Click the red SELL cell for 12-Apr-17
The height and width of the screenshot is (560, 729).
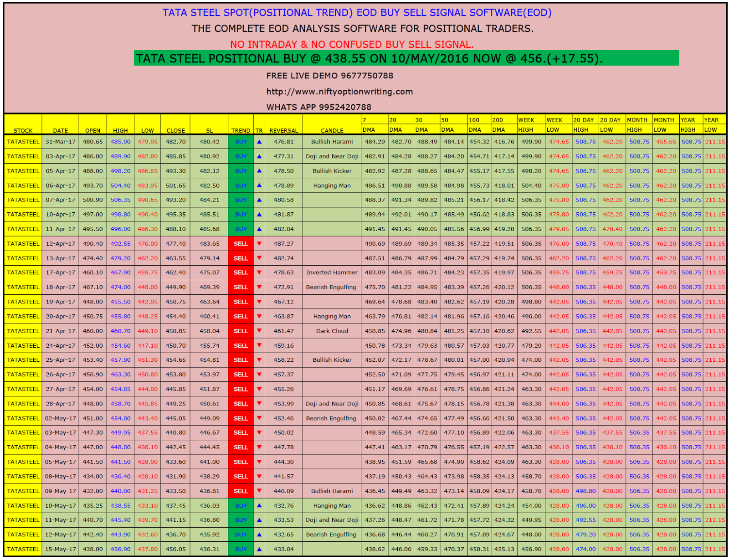[241, 244]
